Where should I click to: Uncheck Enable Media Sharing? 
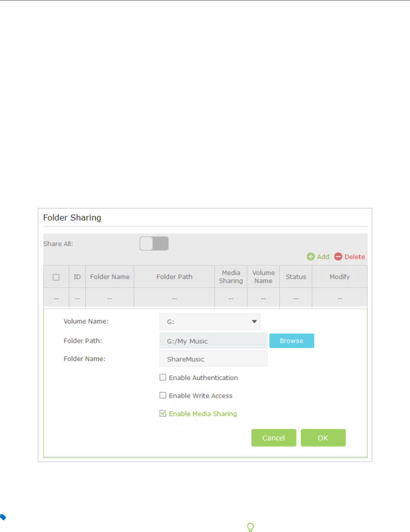(x=163, y=413)
